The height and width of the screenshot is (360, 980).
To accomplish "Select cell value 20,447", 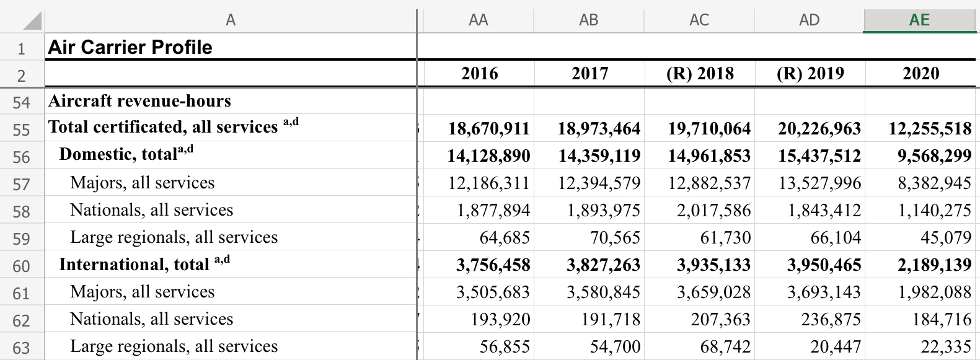I will point(810,346).
